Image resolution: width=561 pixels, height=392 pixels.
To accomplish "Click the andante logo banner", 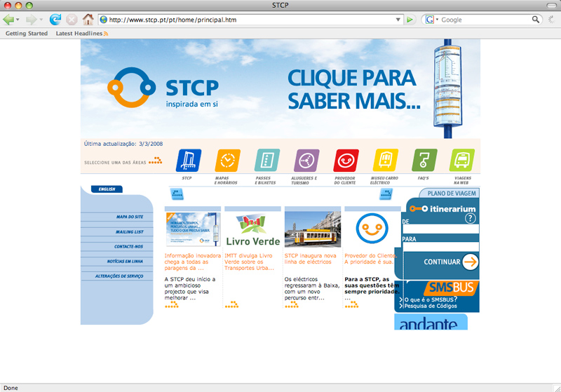I will 431,322.
